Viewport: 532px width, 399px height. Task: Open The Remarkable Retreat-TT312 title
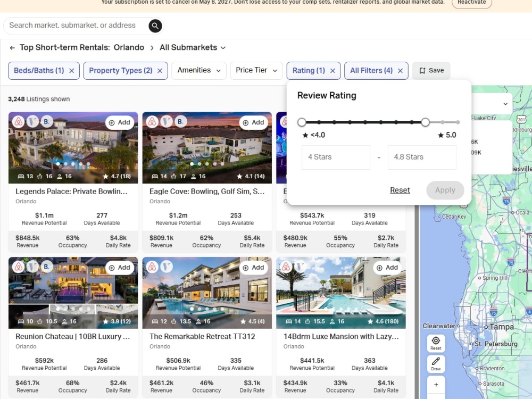202,337
